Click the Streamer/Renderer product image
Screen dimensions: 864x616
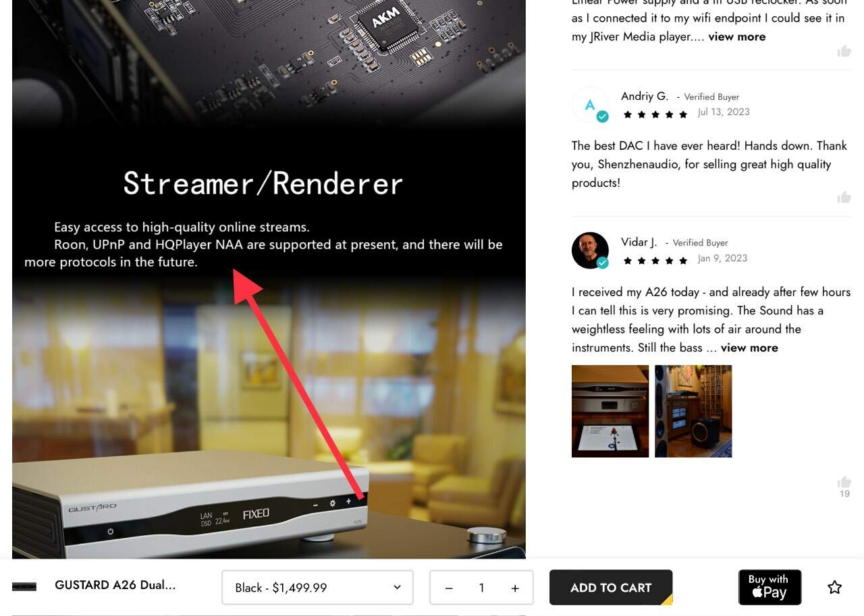(x=269, y=279)
